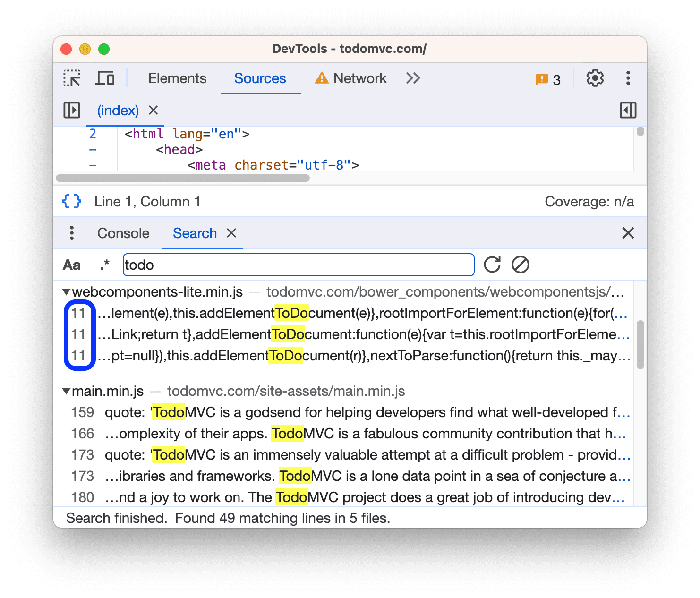Collapse the main.min.js results
The width and height of the screenshot is (700, 598).
tap(67, 391)
